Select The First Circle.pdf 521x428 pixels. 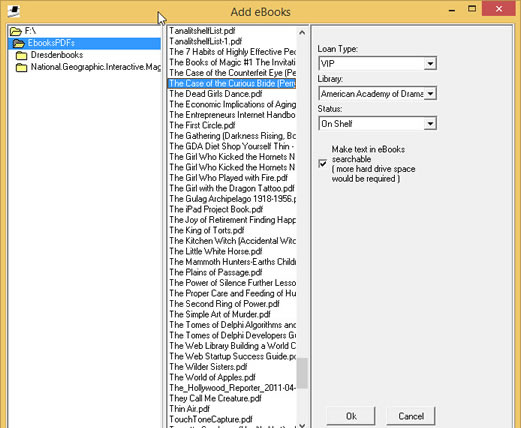(x=231, y=125)
